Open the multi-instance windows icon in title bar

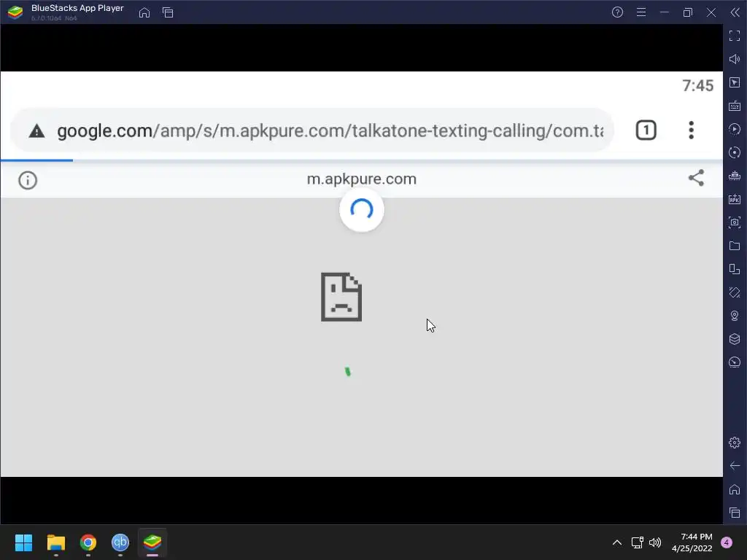point(168,12)
